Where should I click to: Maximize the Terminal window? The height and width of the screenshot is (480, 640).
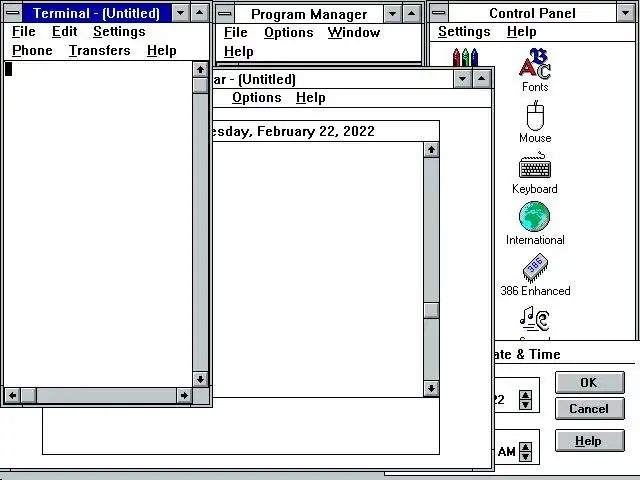click(200, 13)
